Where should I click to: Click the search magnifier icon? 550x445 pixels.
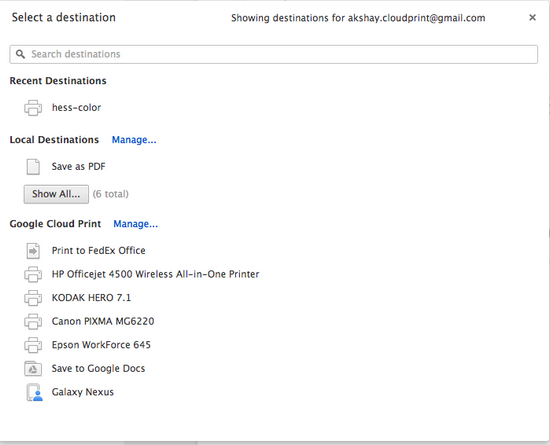click(20, 54)
